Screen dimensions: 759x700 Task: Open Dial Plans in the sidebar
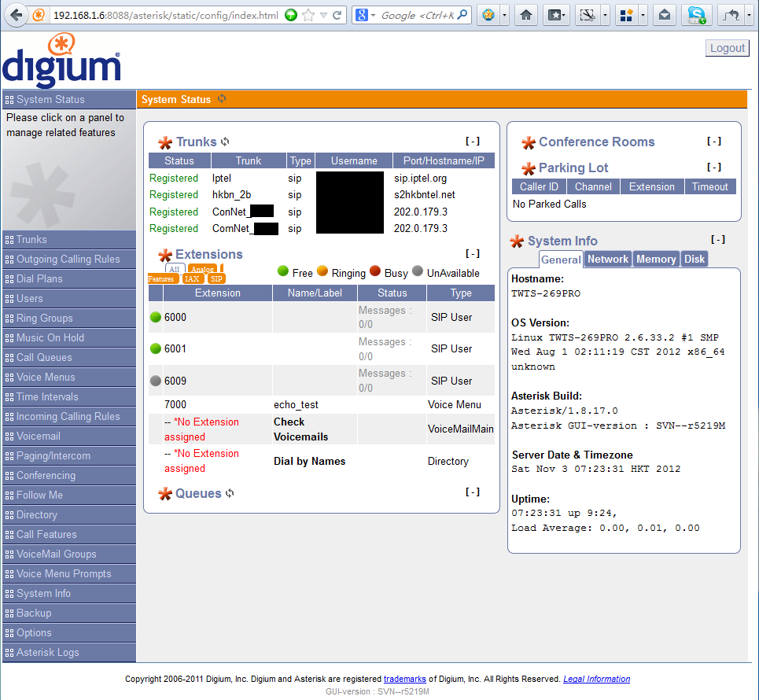pyautogui.click(x=69, y=279)
